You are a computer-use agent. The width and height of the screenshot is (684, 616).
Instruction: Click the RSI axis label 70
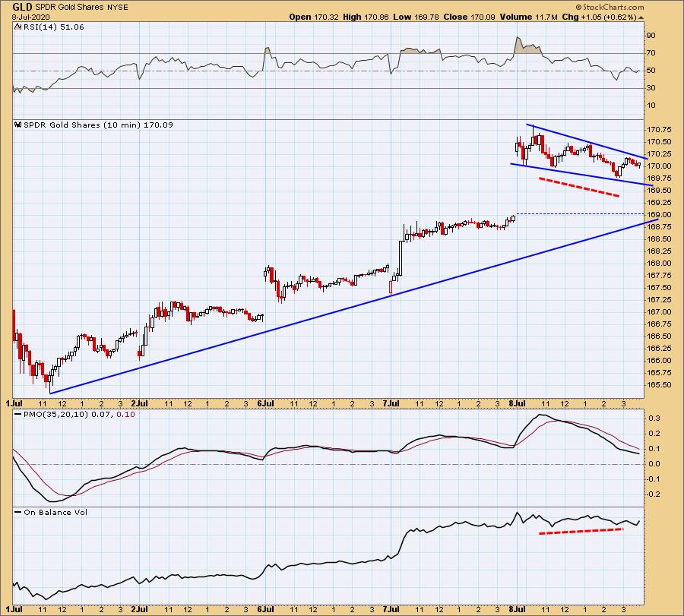coord(651,52)
